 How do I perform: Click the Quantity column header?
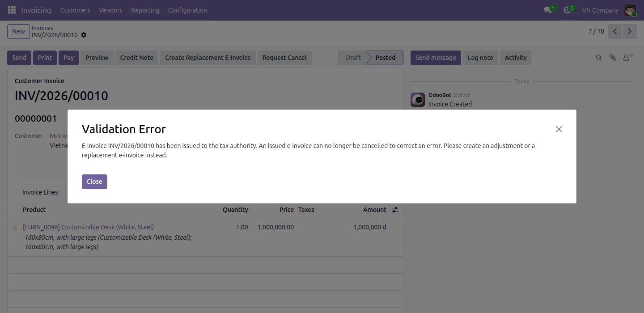(x=235, y=210)
